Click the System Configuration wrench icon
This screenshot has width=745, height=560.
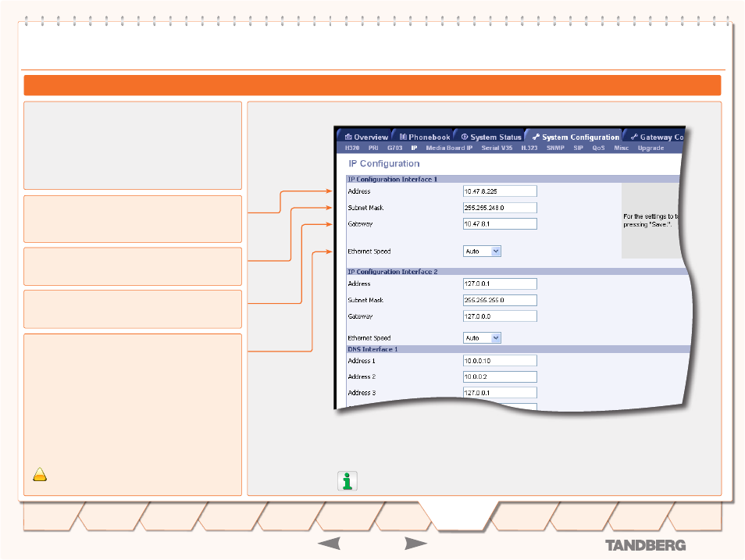[536, 137]
